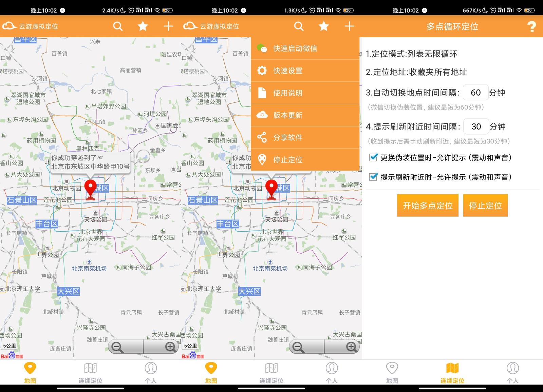Click the document icon beside 使用说明

pyautogui.click(x=262, y=93)
